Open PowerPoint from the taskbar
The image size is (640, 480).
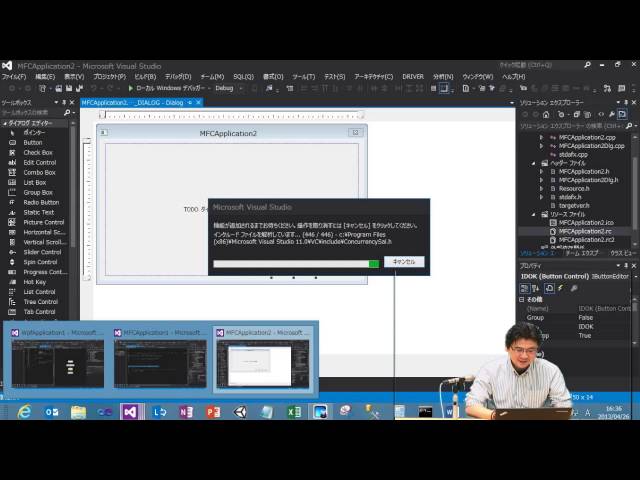(213, 412)
